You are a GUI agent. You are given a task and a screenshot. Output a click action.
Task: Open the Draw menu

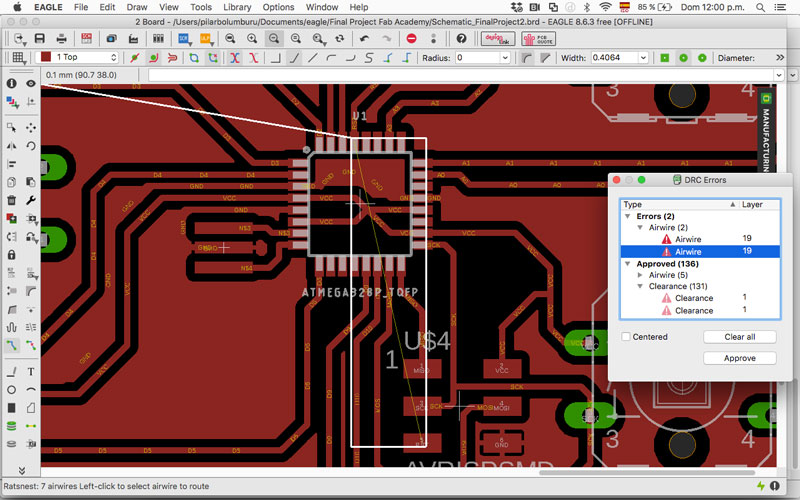(x=137, y=7)
